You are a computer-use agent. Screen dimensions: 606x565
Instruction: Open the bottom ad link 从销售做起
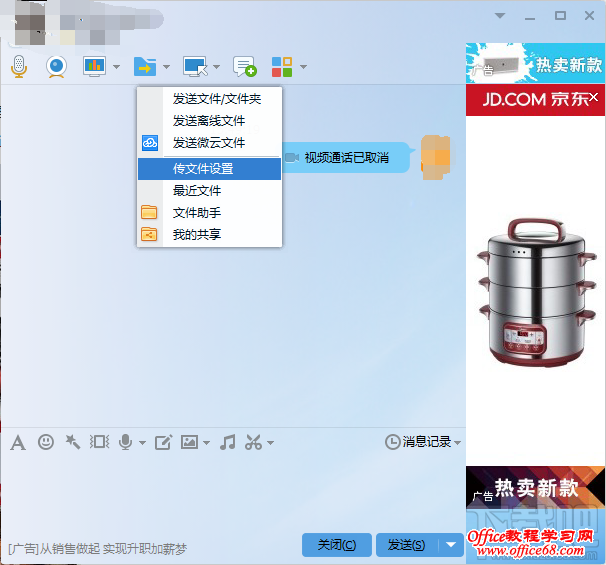[x=98, y=549]
